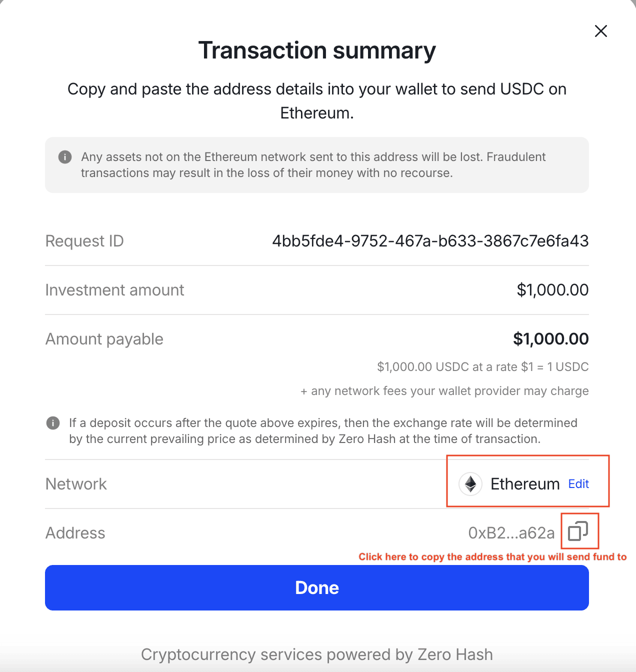Click the 'powered by Zero Hash' footer text
Image resolution: width=636 pixels, height=672 pixels.
point(317,654)
